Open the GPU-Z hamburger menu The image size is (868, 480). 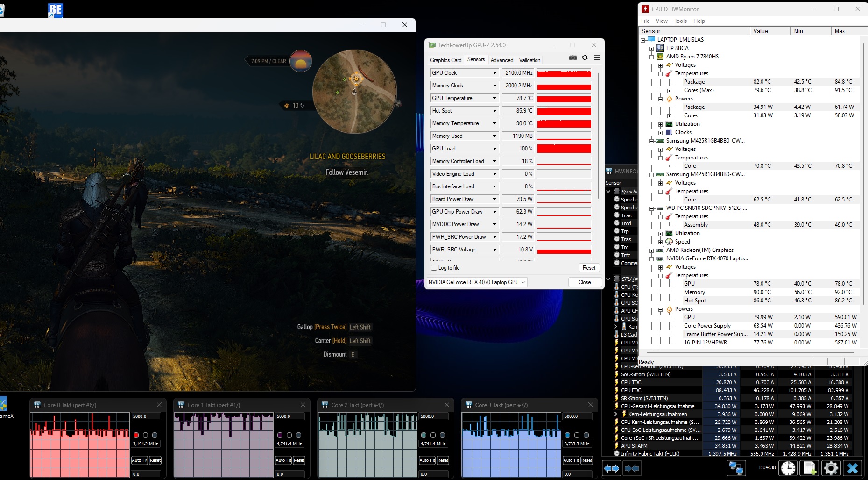(x=597, y=57)
